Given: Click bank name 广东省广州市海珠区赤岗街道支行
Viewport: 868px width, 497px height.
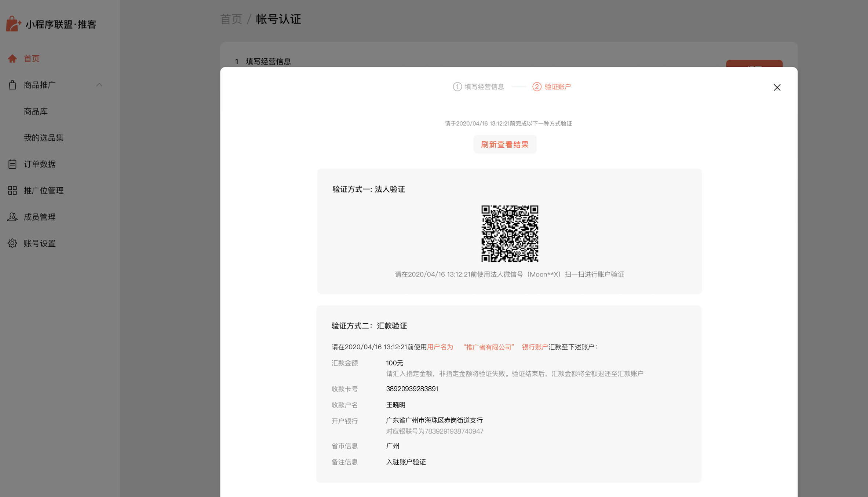Looking at the screenshot, I should [x=434, y=420].
